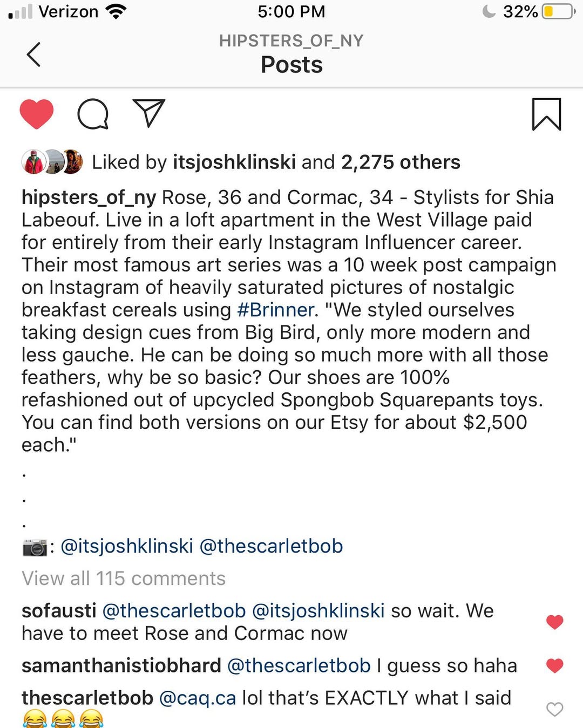583x728 pixels.
Task: View the 2,275 others likes list
Action: (401, 162)
